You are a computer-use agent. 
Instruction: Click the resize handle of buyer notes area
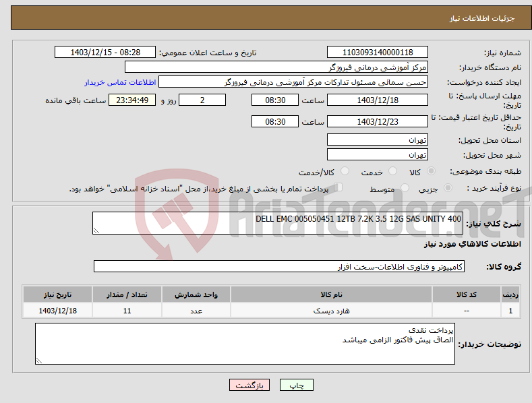tap(39, 361)
